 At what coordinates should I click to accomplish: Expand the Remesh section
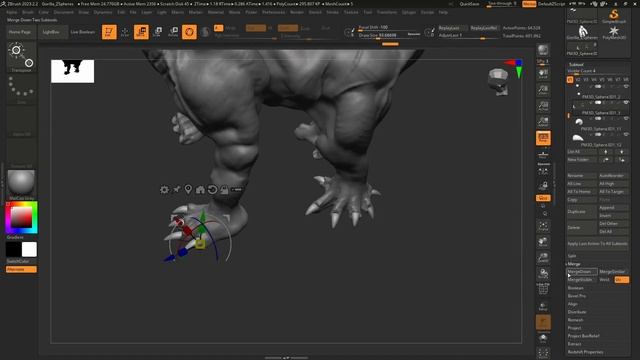(x=576, y=320)
